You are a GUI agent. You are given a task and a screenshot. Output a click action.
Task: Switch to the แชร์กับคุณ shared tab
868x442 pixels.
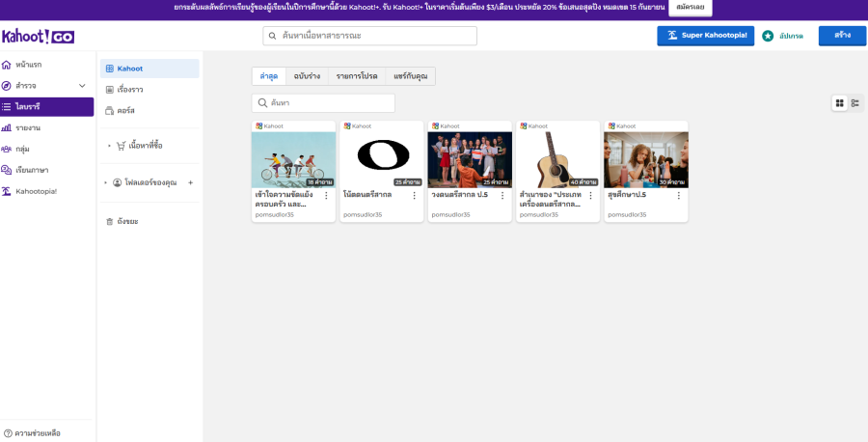pos(410,76)
